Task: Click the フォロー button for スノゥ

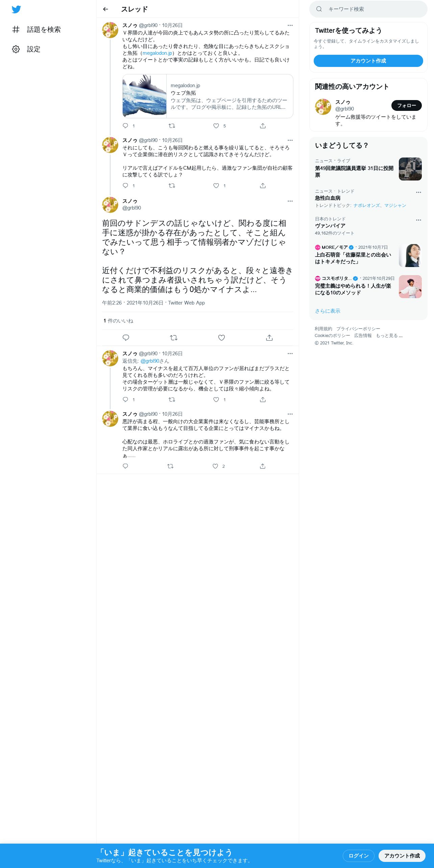Action: pos(407,105)
